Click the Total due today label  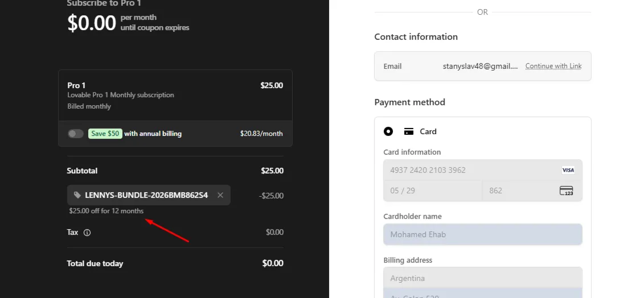click(95, 263)
